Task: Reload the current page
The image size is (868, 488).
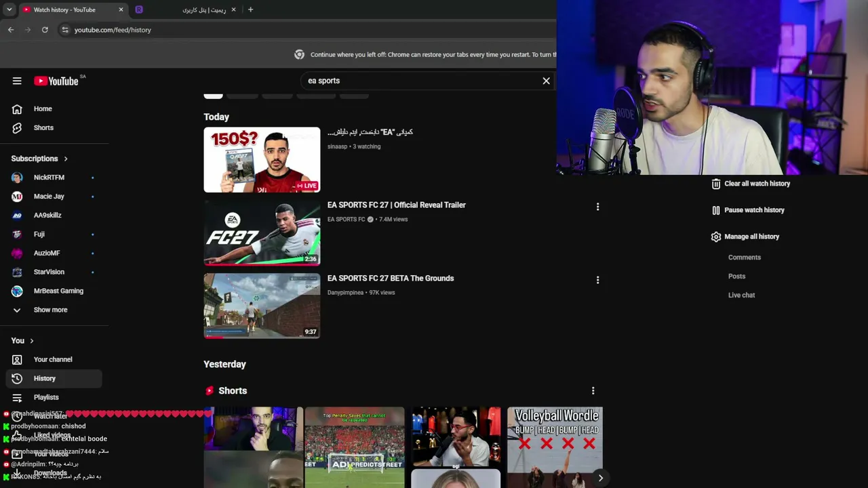Action: click(x=45, y=30)
